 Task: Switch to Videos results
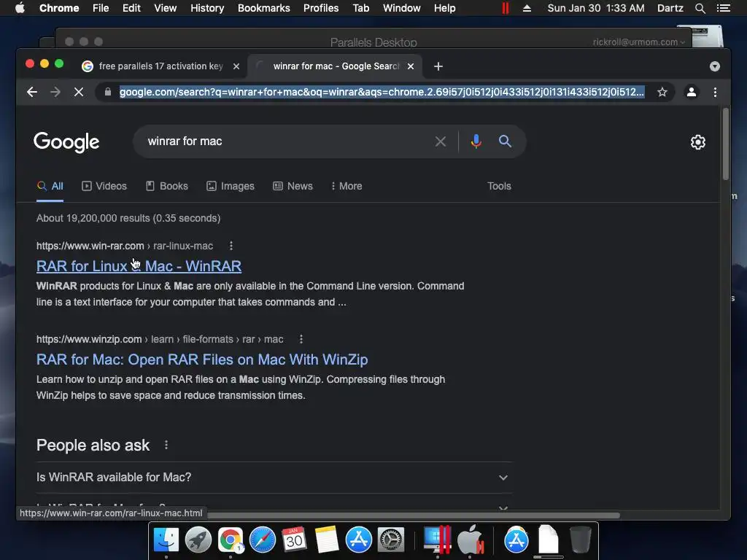pyautogui.click(x=104, y=186)
